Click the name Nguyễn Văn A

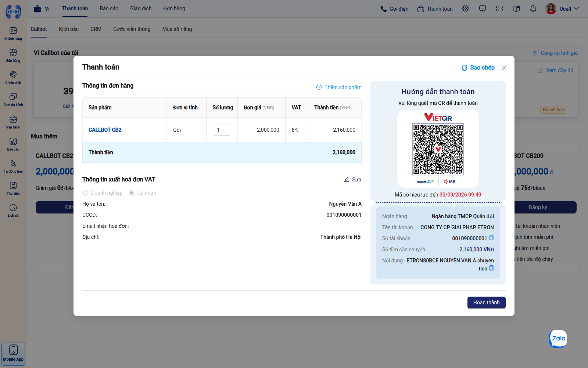[345, 204]
